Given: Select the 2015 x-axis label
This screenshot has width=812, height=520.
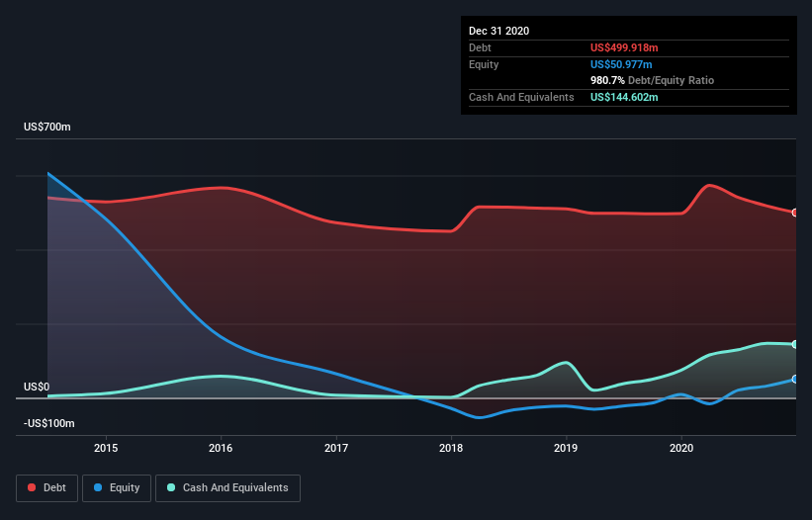Looking at the screenshot, I should pyautogui.click(x=106, y=448).
